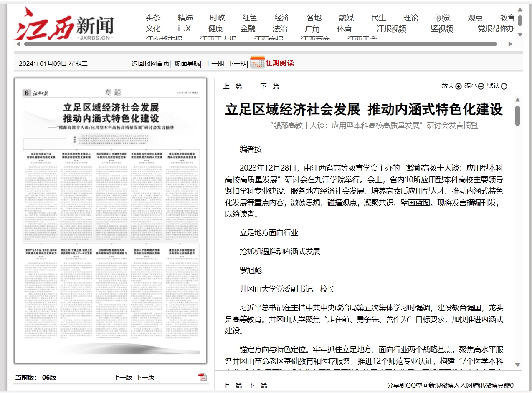Click navigation scrollbar right arrow
532x393 pixels.
510,44
